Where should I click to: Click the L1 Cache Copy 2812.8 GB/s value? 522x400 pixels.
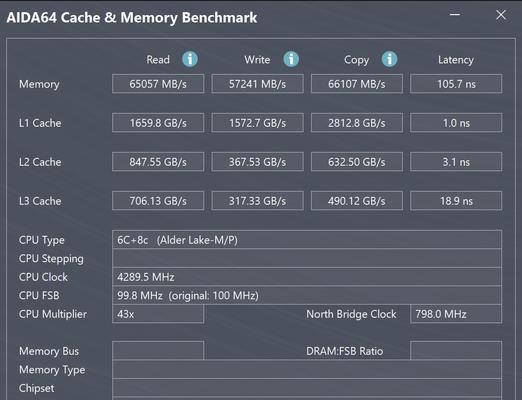click(x=357, y=123)
